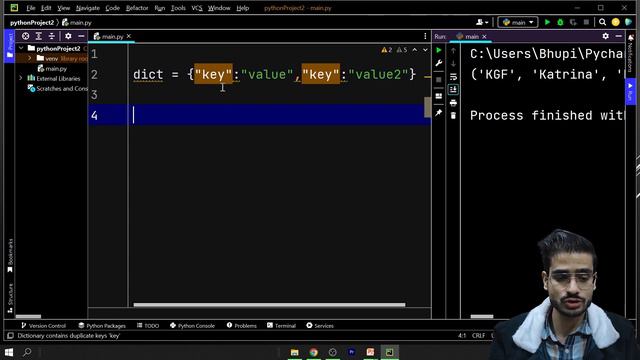
Task: Open the VCS menu
Action: [197, 8]
